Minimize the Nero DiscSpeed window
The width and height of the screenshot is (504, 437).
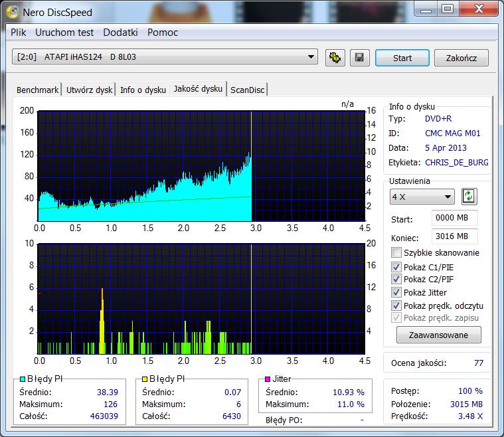click(426, 9)
